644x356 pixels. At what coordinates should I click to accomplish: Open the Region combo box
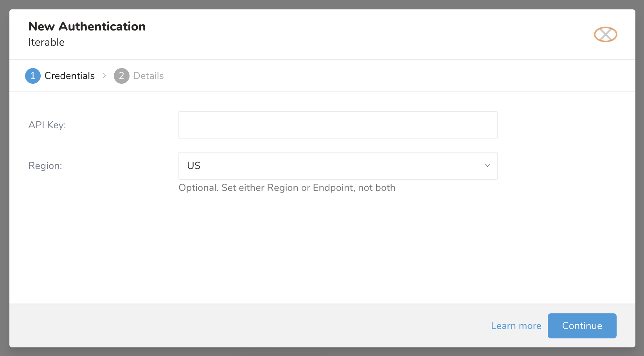click(337, 166)
